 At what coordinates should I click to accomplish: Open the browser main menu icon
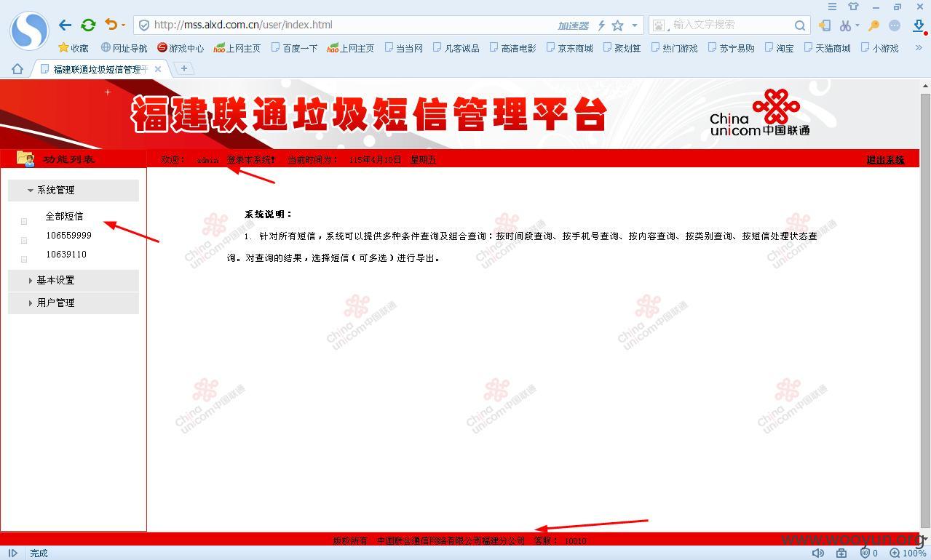[833, 7]
